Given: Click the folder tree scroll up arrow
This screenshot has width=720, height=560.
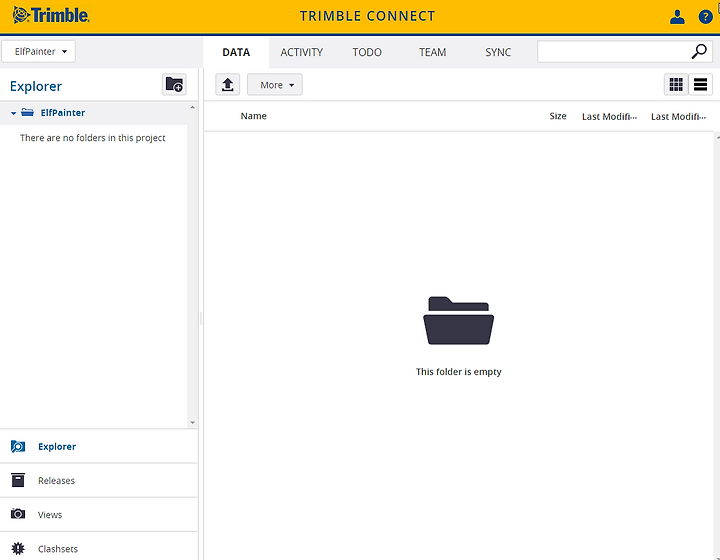Looking at the screenshot, I should click(x=192, y=107).
